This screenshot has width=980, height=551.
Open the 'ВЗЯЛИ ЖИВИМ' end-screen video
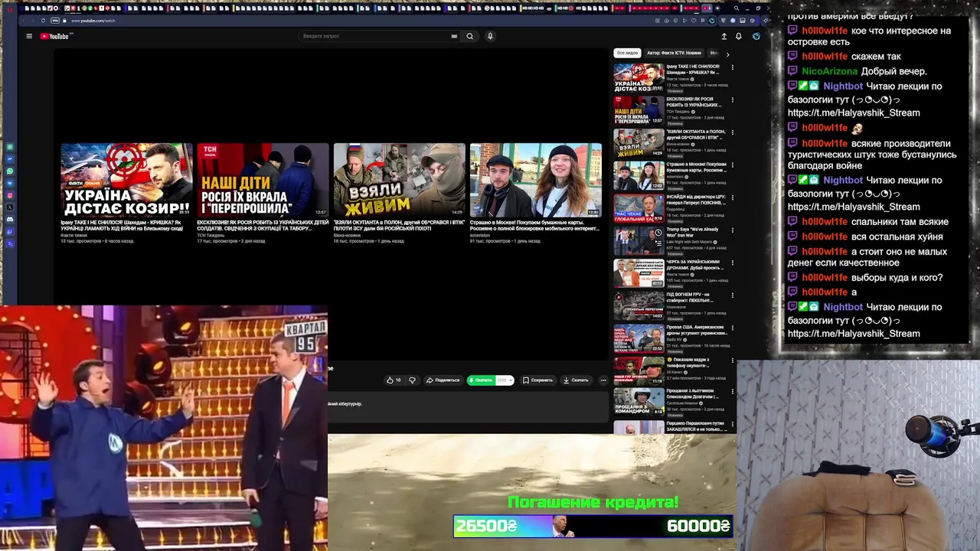point(399,180)
